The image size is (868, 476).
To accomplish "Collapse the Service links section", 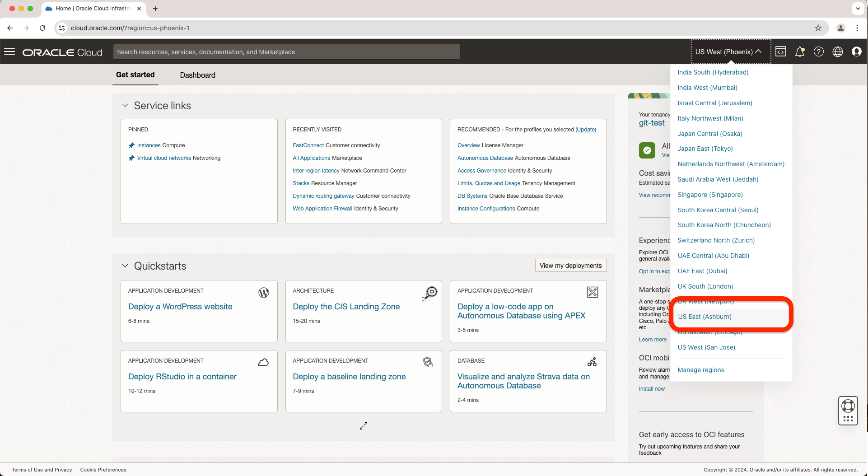I will pos(125,106).
